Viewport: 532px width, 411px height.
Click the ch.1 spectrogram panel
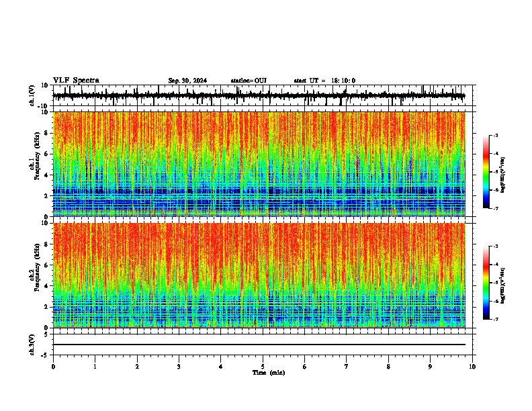(x=259, y=164)
